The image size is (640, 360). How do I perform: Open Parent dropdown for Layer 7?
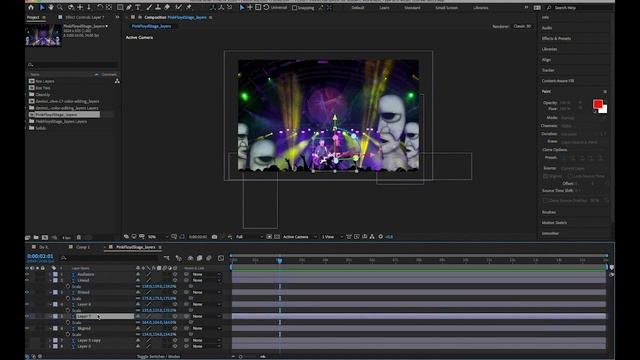207,316
